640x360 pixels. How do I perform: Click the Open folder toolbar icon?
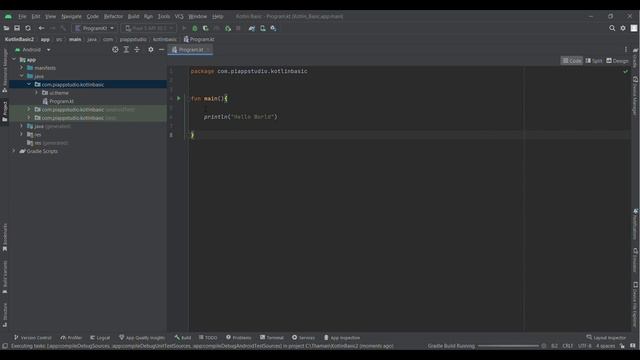tap(6, 28)
